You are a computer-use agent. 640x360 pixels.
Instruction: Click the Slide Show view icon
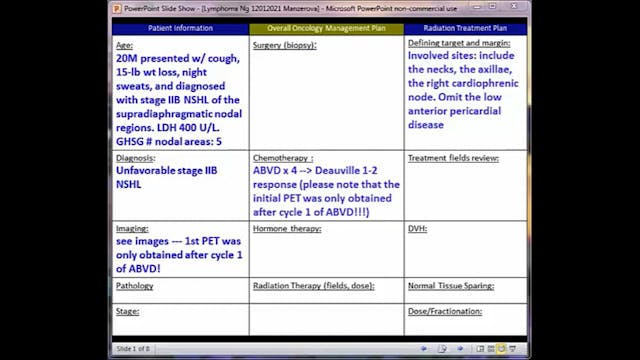click(513, 349)
